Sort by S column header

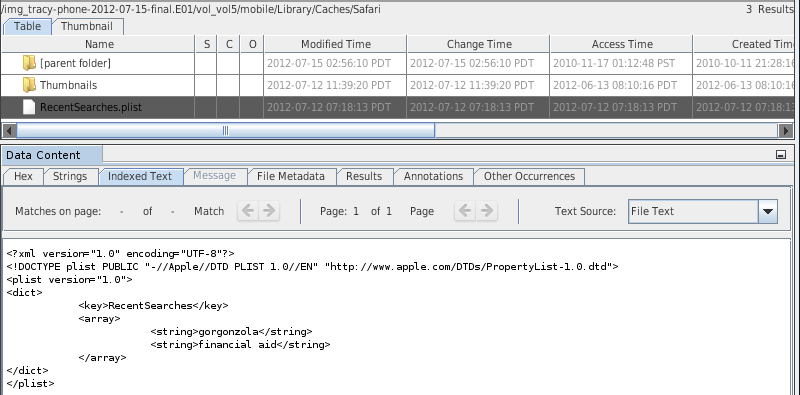tap(207, 44)
